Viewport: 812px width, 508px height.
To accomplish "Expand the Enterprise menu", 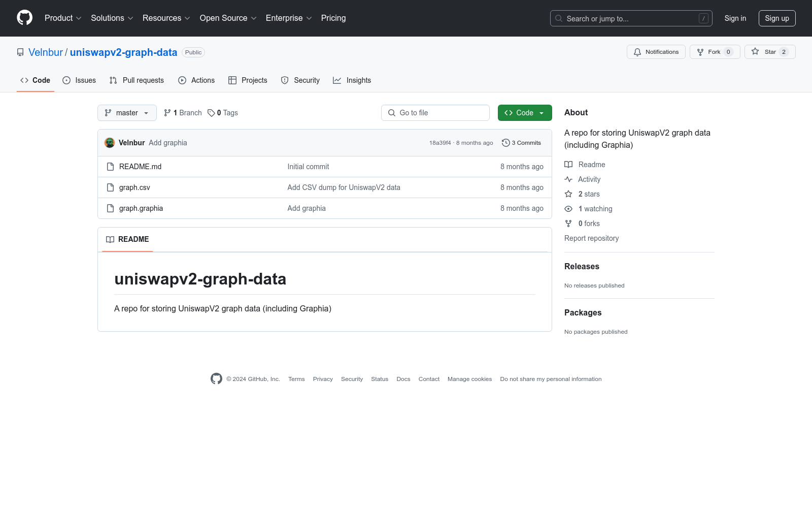I will [289, 18].
